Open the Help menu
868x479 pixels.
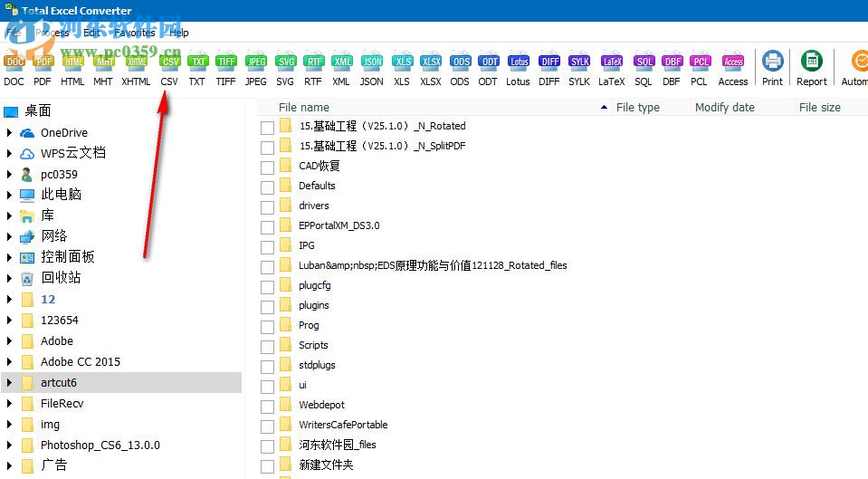point(179,33)
